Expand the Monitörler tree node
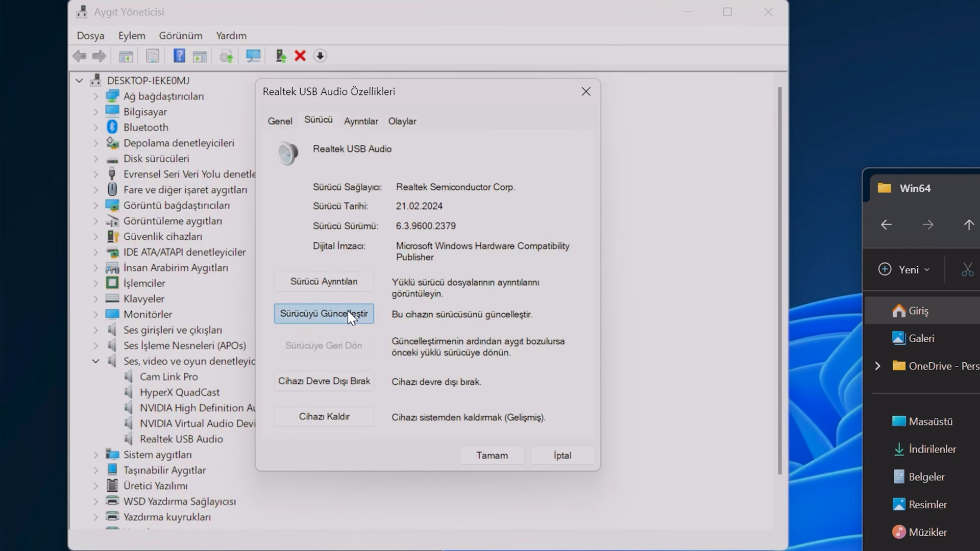The image size is (980, 551). [x=95, y=314]
